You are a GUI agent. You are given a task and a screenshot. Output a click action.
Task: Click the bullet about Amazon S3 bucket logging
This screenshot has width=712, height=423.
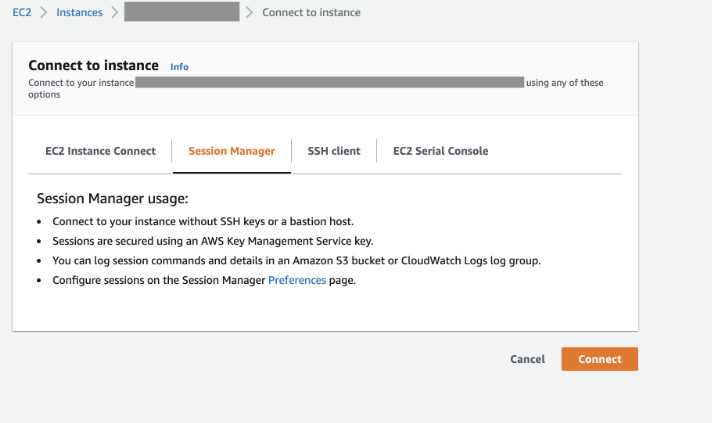click(297, 261)
